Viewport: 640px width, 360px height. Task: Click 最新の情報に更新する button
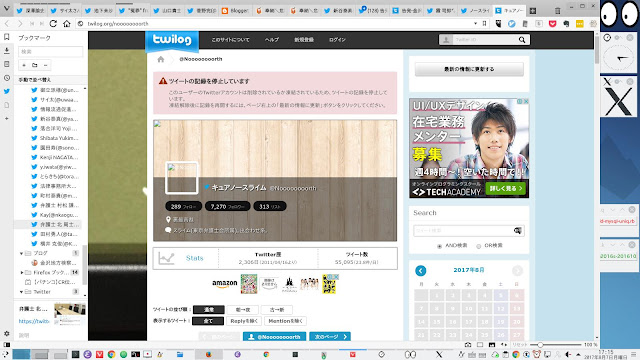pyautogui.click(x=469, y=69)
